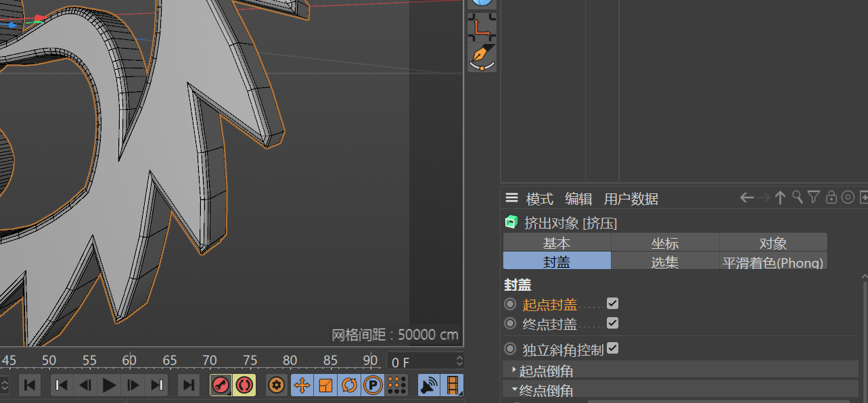Uncheck the 起点封盖 checkbox
The height and width of the screenshot is (403, 868).
tap(612, 304)
